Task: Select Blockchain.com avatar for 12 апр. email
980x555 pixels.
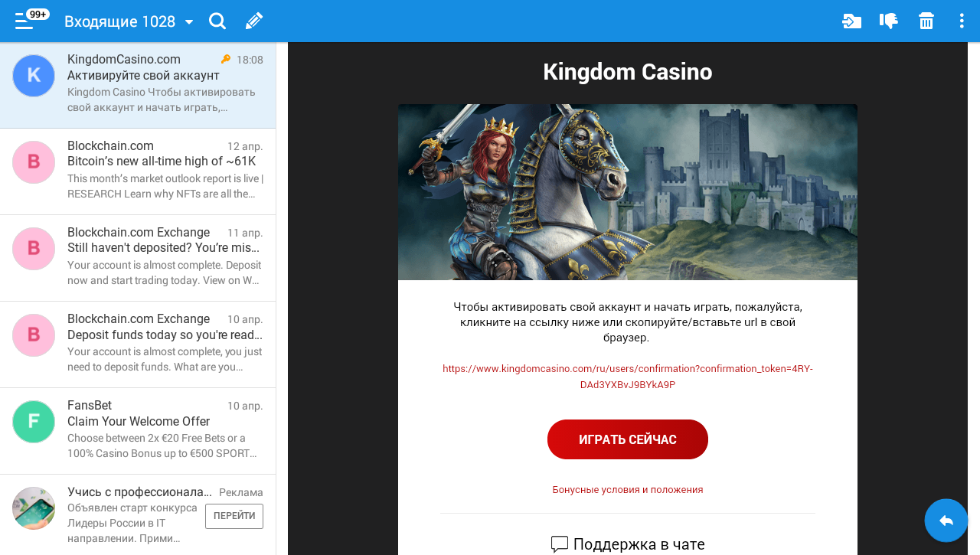Action: coord(34,162)
